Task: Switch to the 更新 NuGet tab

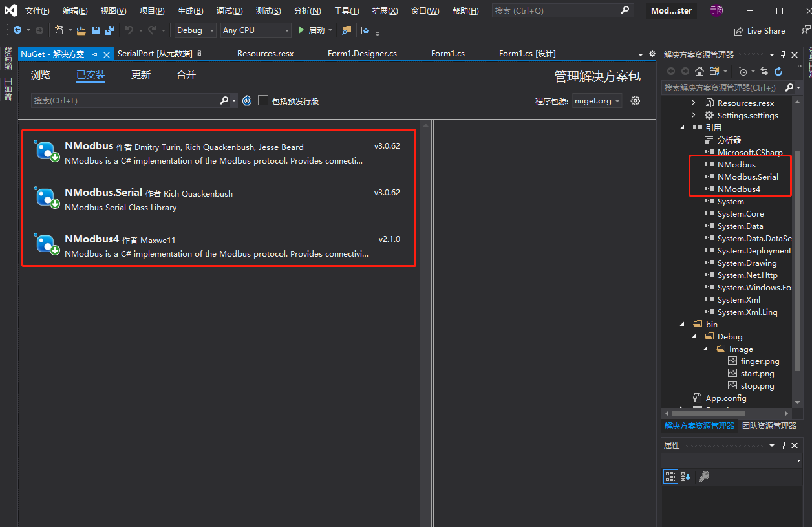Action: point(141,75)
